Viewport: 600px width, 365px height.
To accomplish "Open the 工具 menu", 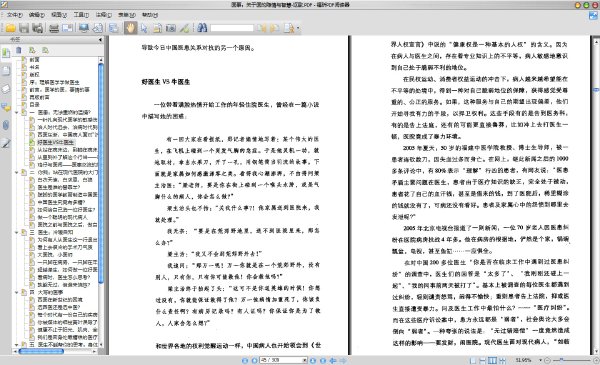I will point(81,15).
